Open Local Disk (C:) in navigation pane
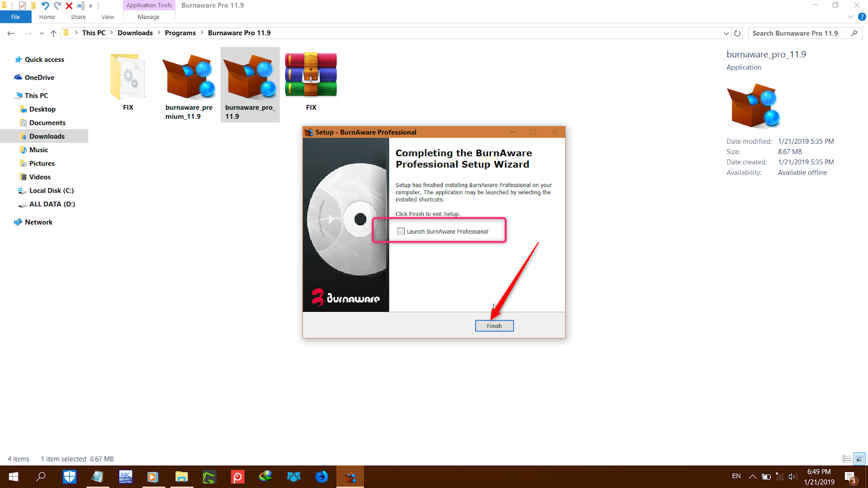868x488 pixels. coord(46,190)
